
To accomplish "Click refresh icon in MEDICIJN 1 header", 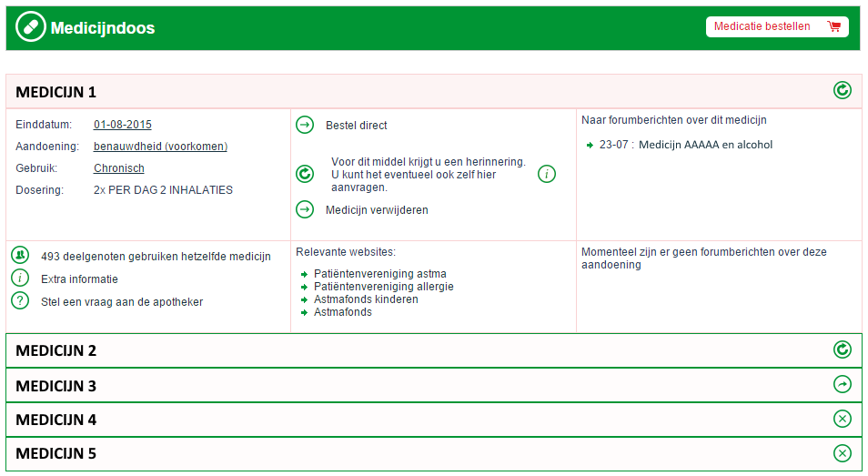I will point(842,90).
